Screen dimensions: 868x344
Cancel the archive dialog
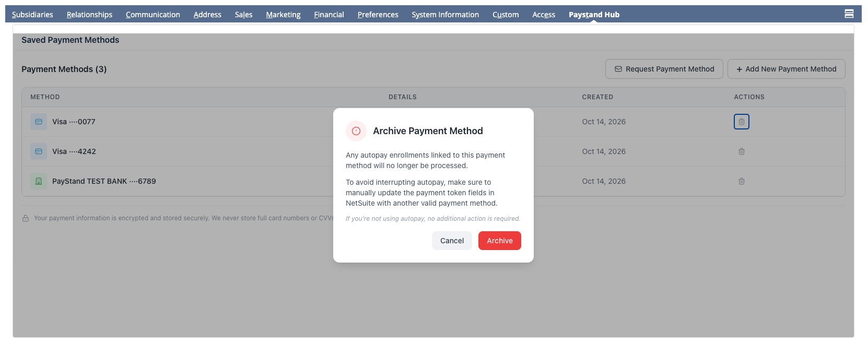tap(452, 241)
